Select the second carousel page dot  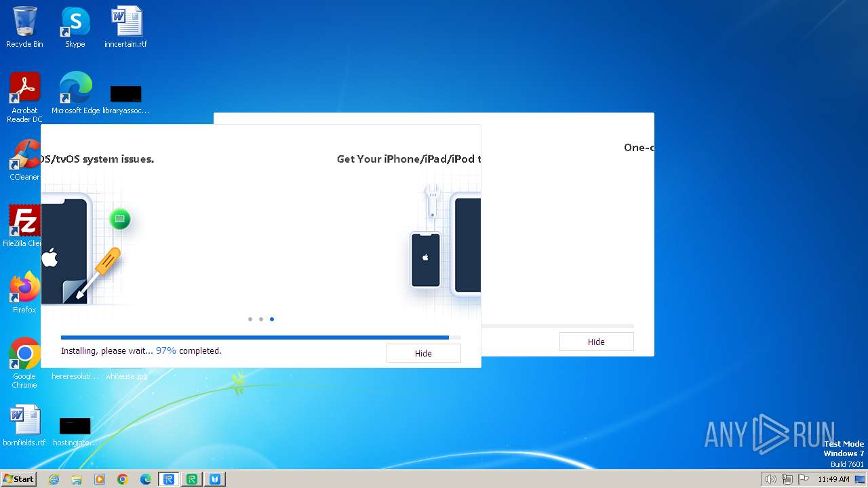pos(261,319)
